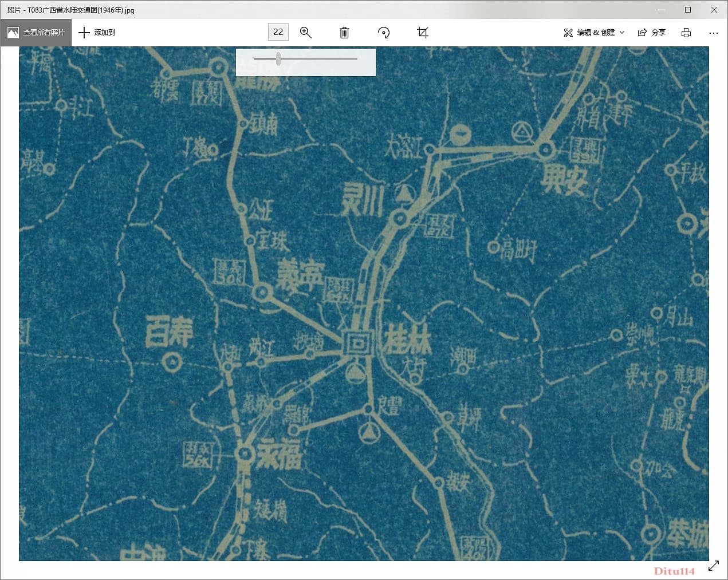The height and width of the screenshot is (580, 728).
Task: Open zoom controls with the magnifier icon
Action: (x=306, y=33)
